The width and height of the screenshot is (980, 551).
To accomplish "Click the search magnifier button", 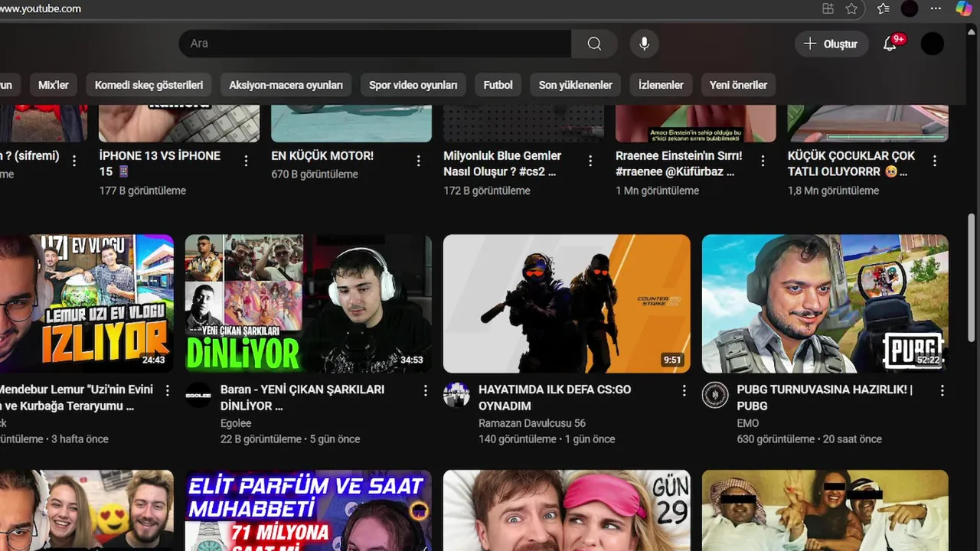I will [594, 44].
